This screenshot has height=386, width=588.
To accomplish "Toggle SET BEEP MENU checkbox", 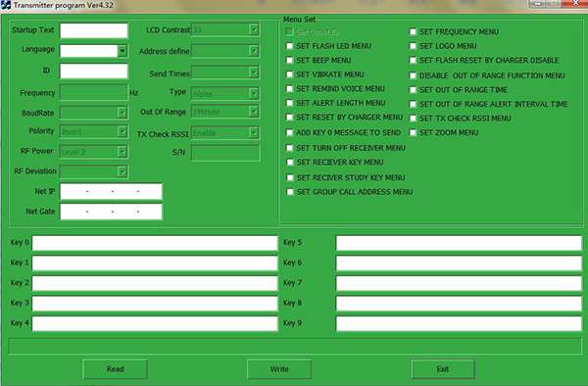I will point(289,61).
